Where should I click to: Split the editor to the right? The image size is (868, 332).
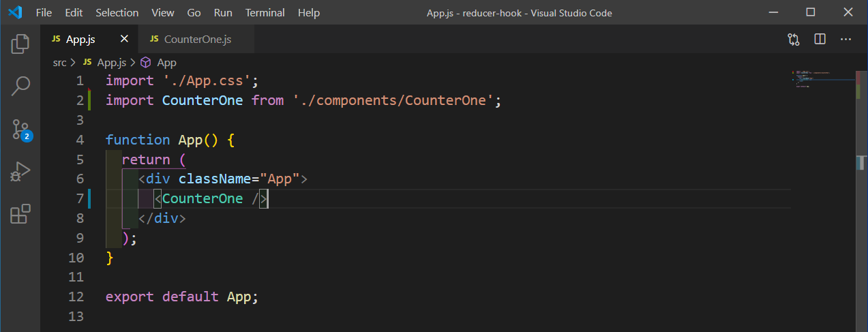point(820,40)
